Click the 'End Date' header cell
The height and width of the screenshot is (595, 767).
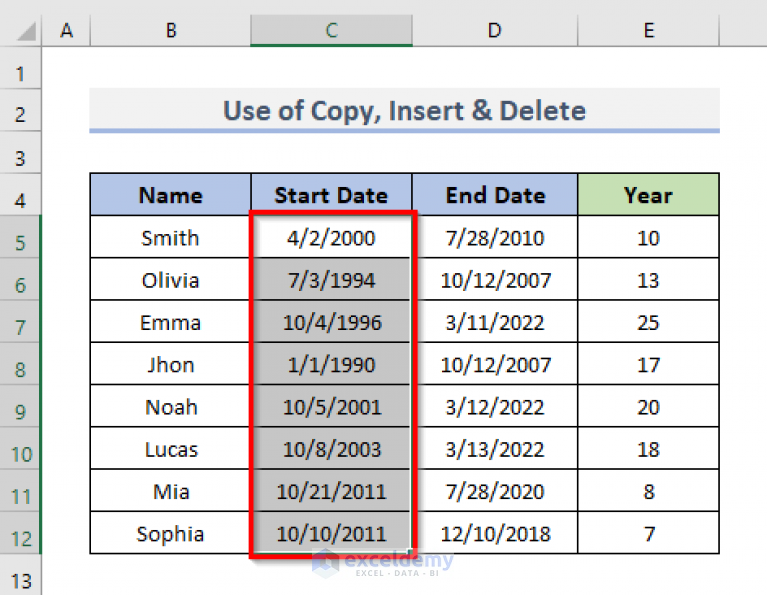[x=495, y=195]
